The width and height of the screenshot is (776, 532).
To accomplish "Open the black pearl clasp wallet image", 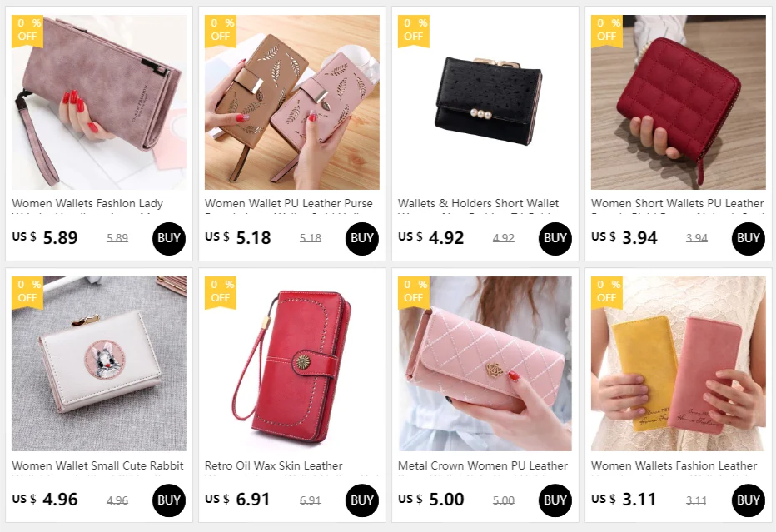I will click(485, 102).
